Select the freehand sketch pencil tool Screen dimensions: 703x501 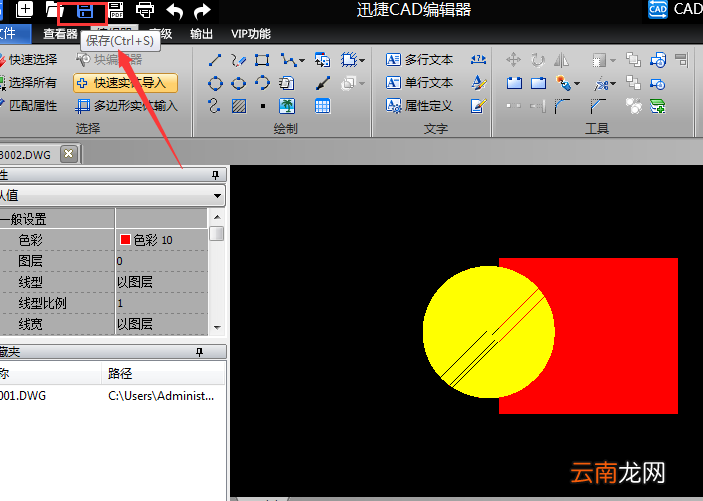click(238, 60)
